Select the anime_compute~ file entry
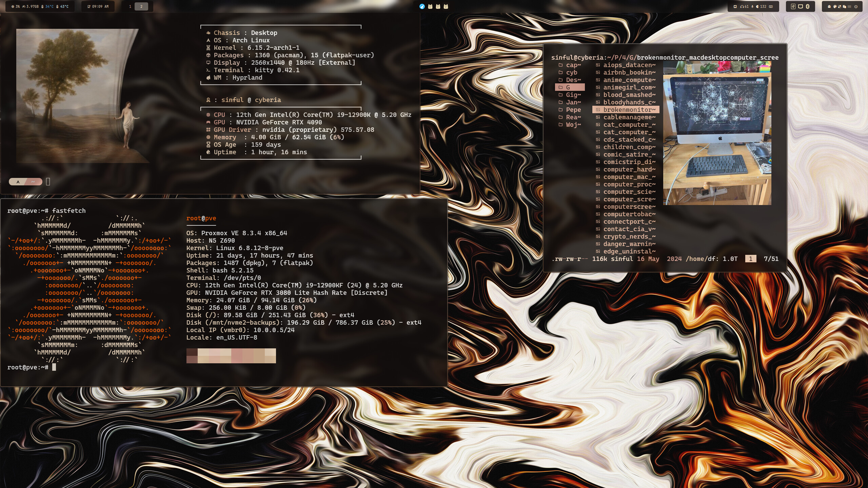This screenshot has width=868, height=488. [626, 80]
